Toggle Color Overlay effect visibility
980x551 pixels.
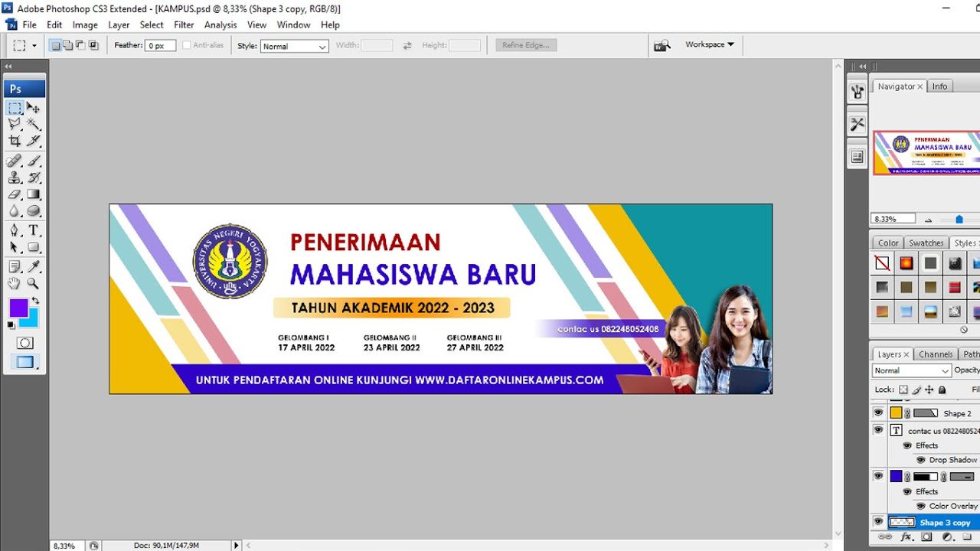921,506
